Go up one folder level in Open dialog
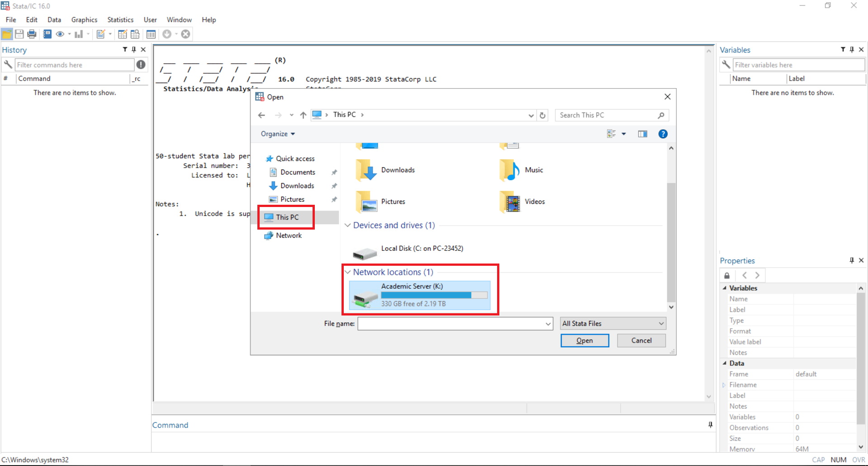This screenshot has width=868, height=466. 303,115
